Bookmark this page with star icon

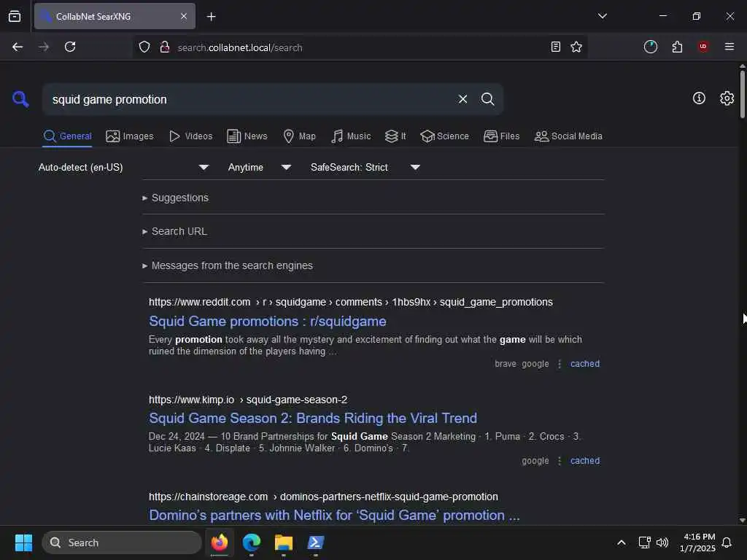point(576,47)
